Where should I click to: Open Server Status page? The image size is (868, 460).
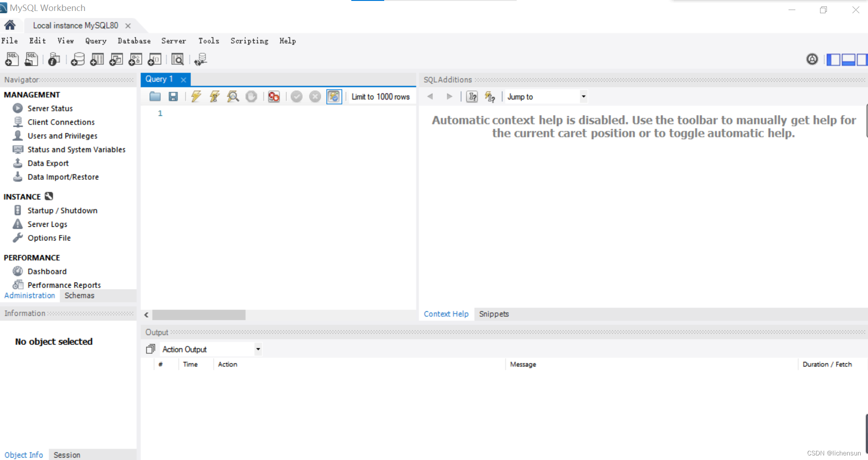click(x=50, y=108)
